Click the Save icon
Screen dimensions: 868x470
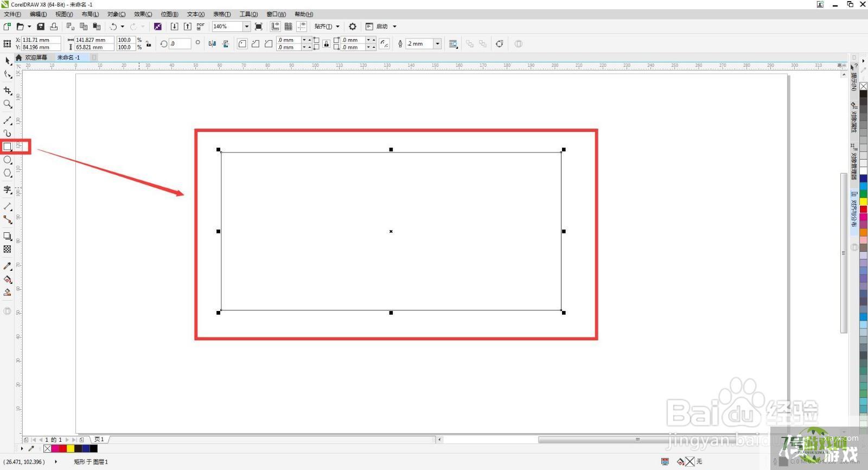tap(40, 26)
